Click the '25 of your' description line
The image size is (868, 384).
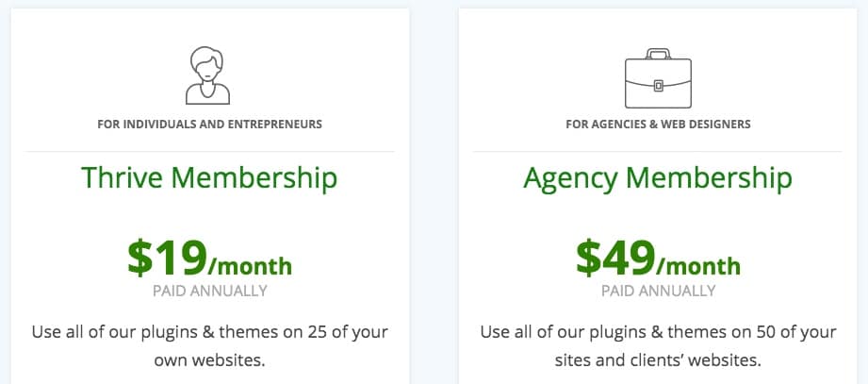pos(209,332)
